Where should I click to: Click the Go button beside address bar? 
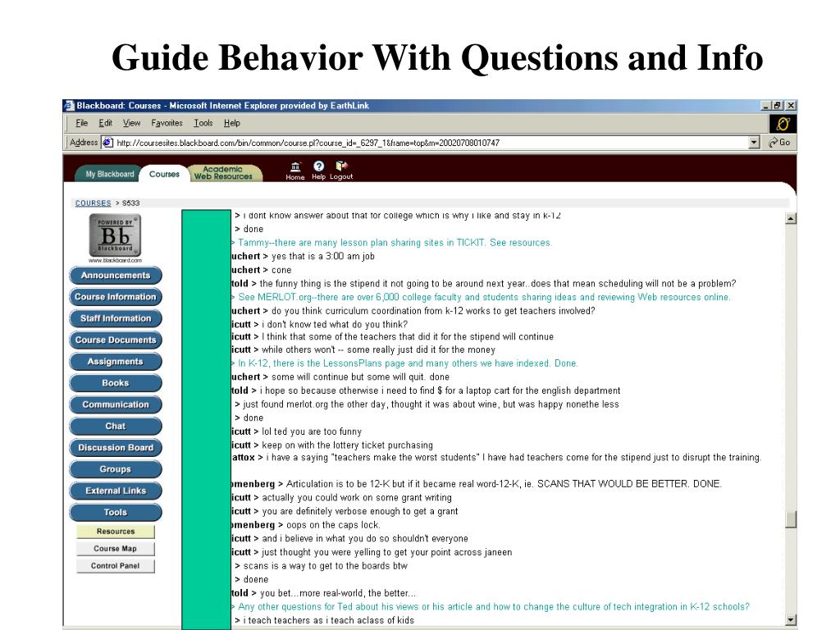779,143
